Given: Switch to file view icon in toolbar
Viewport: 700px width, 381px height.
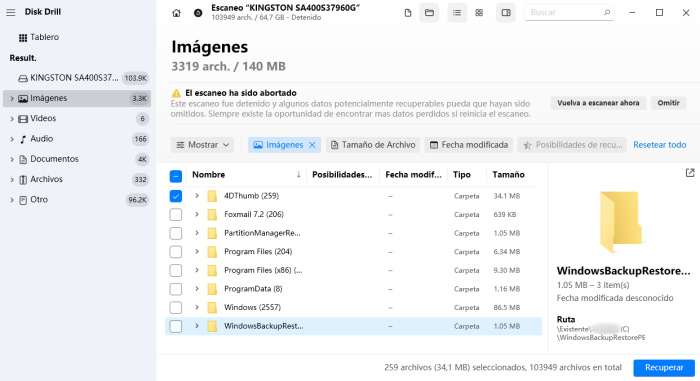Looking at the screenshot, I should click(408, 13).
